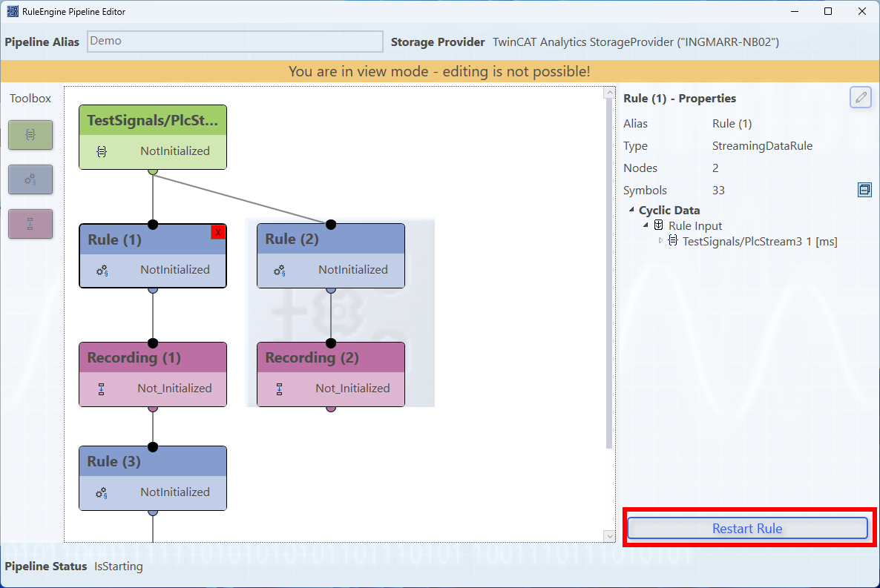This screenshot has height=588, width=880.
Task: Click the NotInitialized status in Rule (2)
Action: (x=353, y=270)
